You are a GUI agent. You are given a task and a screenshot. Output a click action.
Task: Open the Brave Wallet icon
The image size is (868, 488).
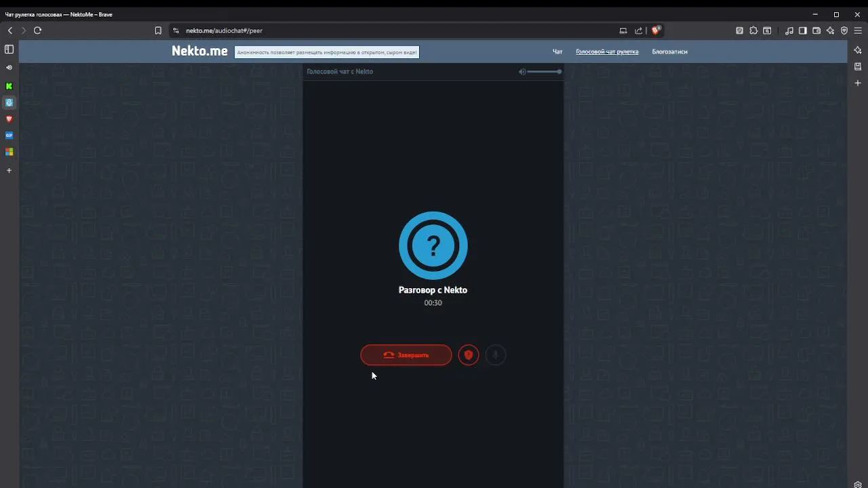(816, 30)
